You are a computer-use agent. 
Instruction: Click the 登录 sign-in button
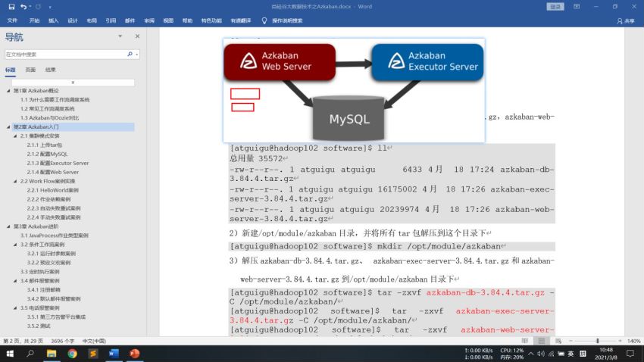click(555, 7)
